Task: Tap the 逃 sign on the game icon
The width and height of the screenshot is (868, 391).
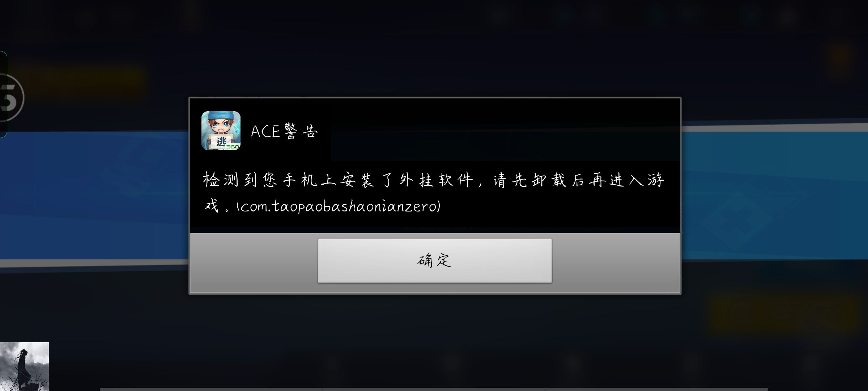Action: tap(221, 142)
